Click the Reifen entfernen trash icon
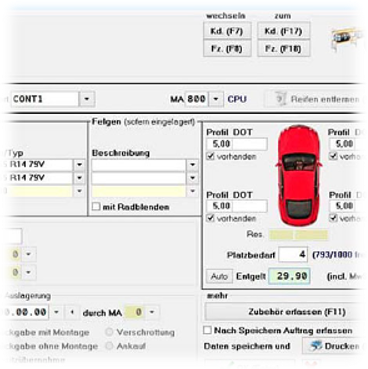Viewport: 368px width, 369px height. pyautogui.click(x=280, y=99)
